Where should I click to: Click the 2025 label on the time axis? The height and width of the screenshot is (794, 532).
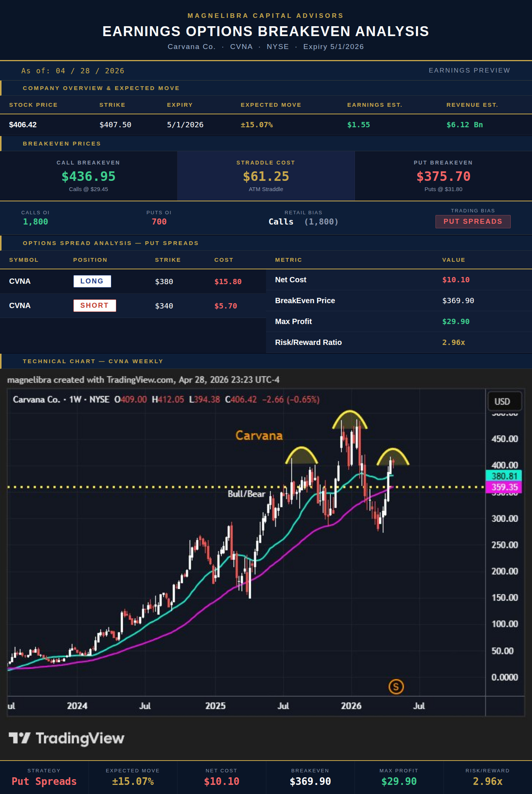tap(215, 706)
